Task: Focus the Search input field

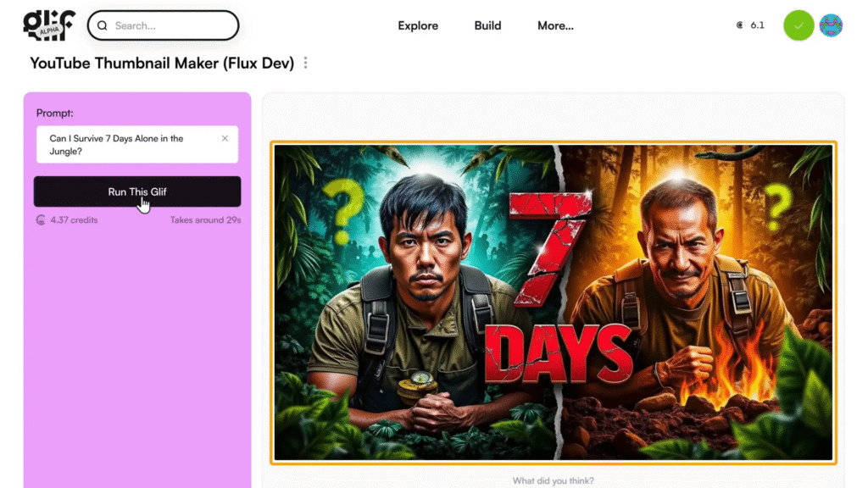Action: (170, 25)
